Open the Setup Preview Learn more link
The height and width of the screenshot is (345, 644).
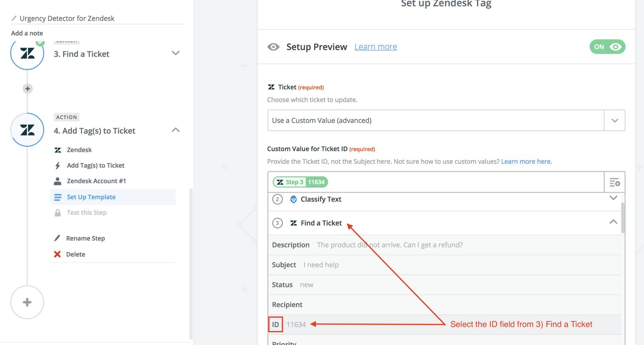(376, 47)
